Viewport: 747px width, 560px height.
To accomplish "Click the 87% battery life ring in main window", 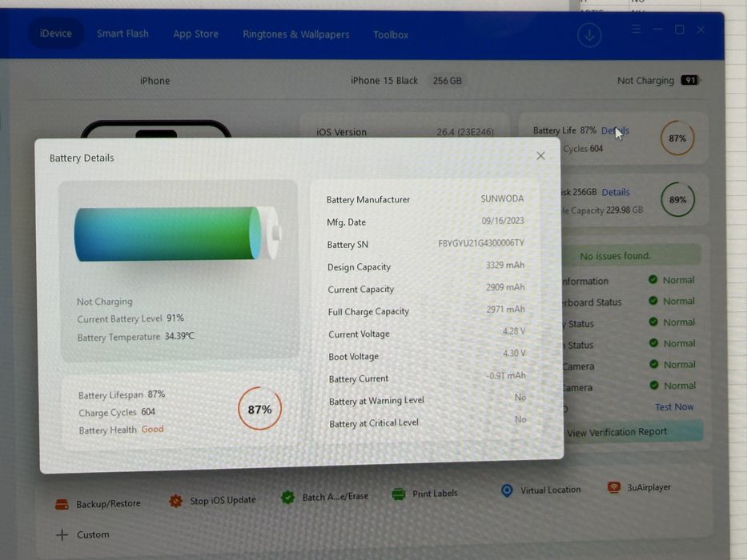I will pyautogui.click(x=677, y=138).
